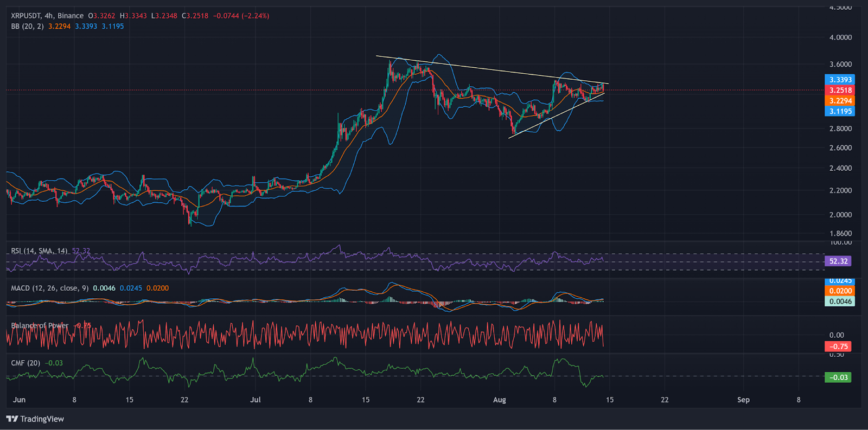Screen dimensions: 868x430
Task: Click the Aug label on time axis
Action: pos(499,400)
